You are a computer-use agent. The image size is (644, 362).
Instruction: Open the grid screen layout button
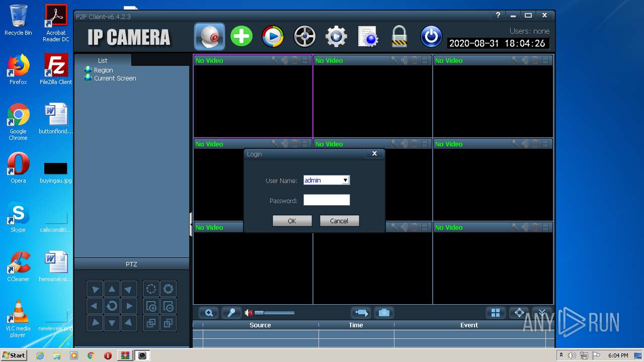496,313
